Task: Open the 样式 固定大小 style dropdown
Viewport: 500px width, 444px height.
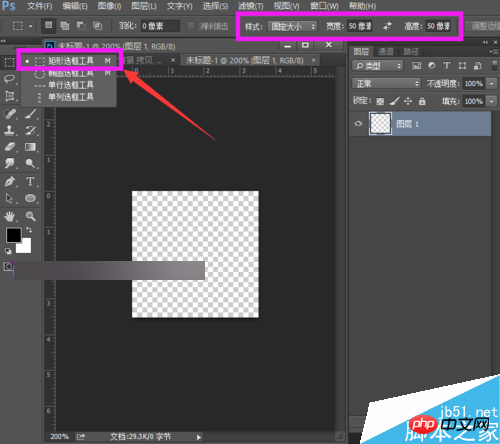Action: click(x=292, y=26)
